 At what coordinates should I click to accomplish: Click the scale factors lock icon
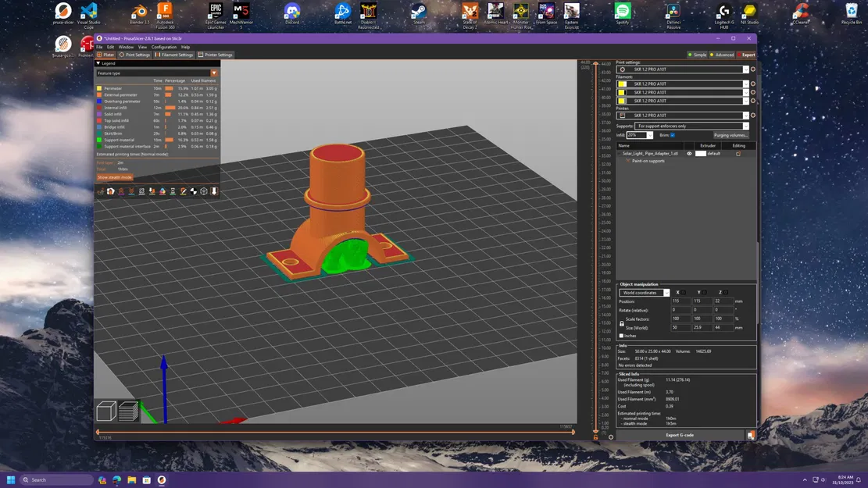[x=622, y=322]
